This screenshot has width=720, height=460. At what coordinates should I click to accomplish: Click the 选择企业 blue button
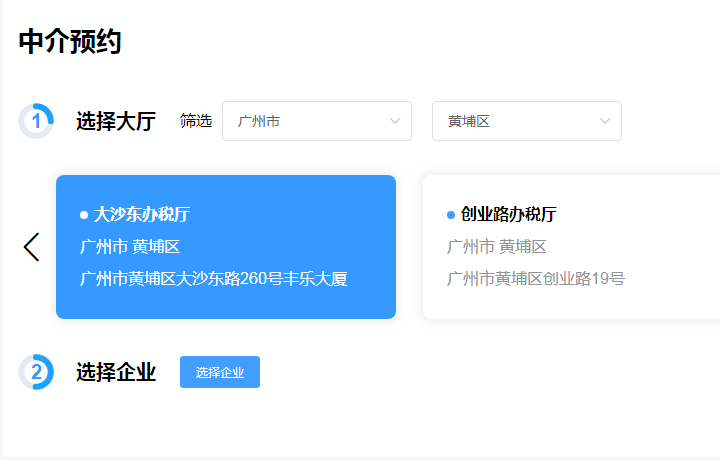point(220,372)
